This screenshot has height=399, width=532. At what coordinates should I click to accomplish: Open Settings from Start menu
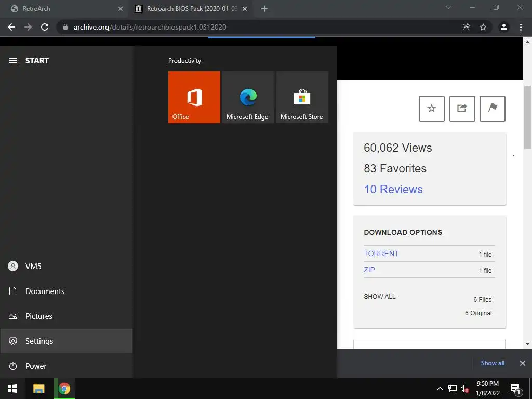click(x=66, y=341)
